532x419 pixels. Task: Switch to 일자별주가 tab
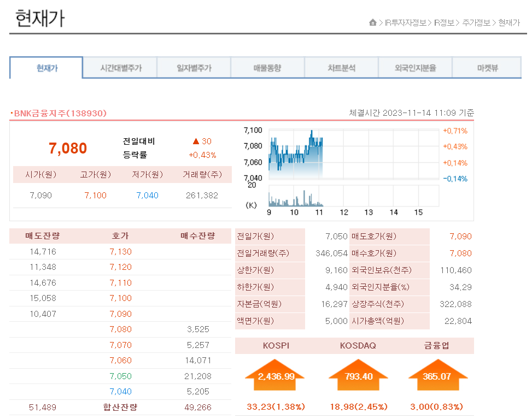pyautogui.click(x=194, y=68)
